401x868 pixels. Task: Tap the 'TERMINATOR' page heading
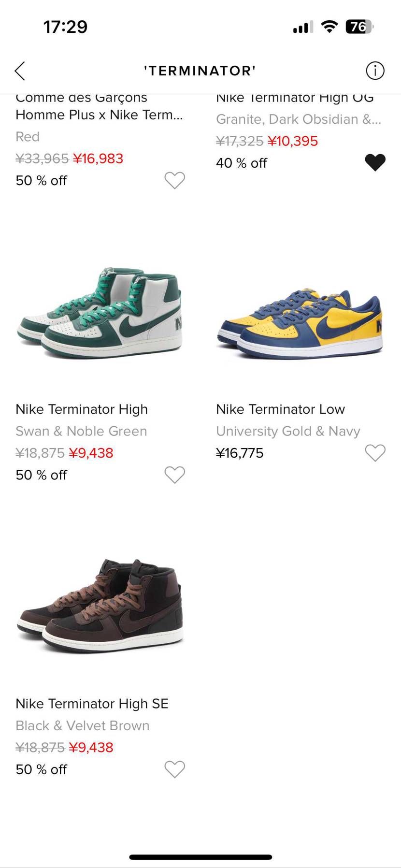200,71
